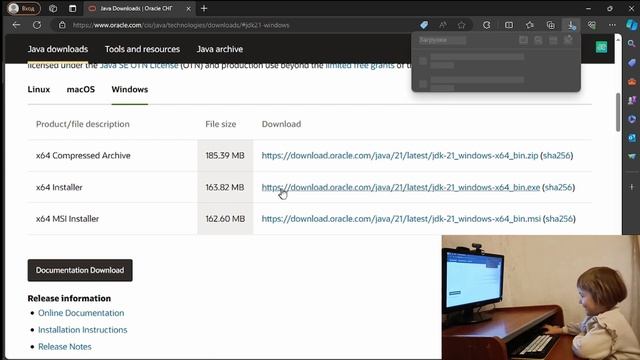Toggle the split screen icon
The width and height of the screenshot is (640, 360).
tap(509, 25)
